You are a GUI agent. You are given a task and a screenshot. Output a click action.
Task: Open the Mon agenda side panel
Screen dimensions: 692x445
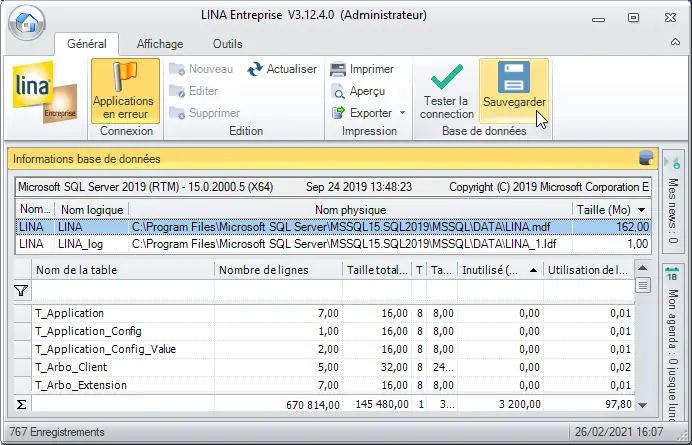(x=673, y=342)
